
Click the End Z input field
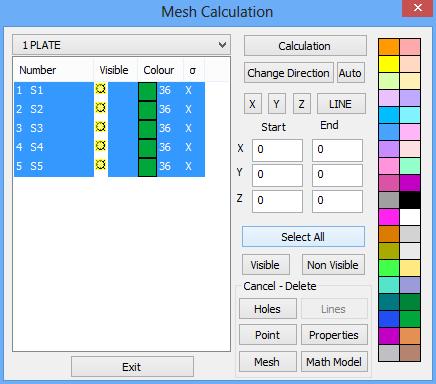[x=337, y=201]
